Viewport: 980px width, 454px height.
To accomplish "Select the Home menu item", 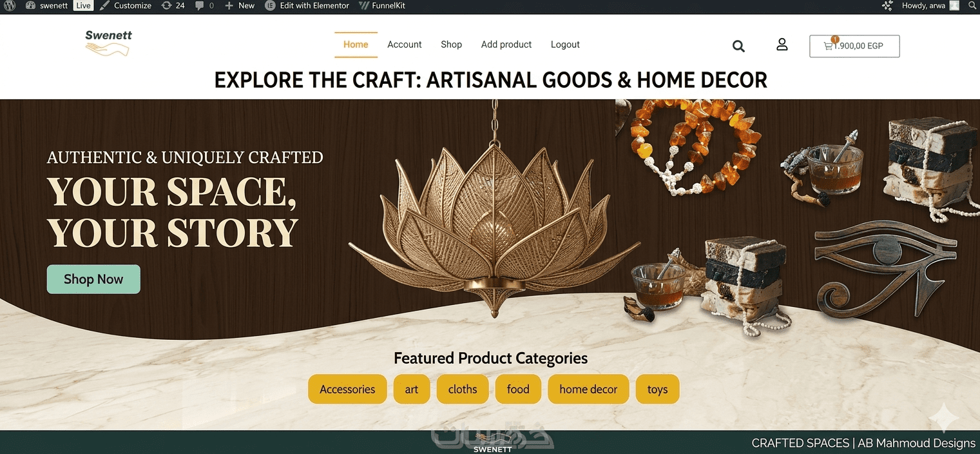I will pyautogui.click(x=356, y=44).
